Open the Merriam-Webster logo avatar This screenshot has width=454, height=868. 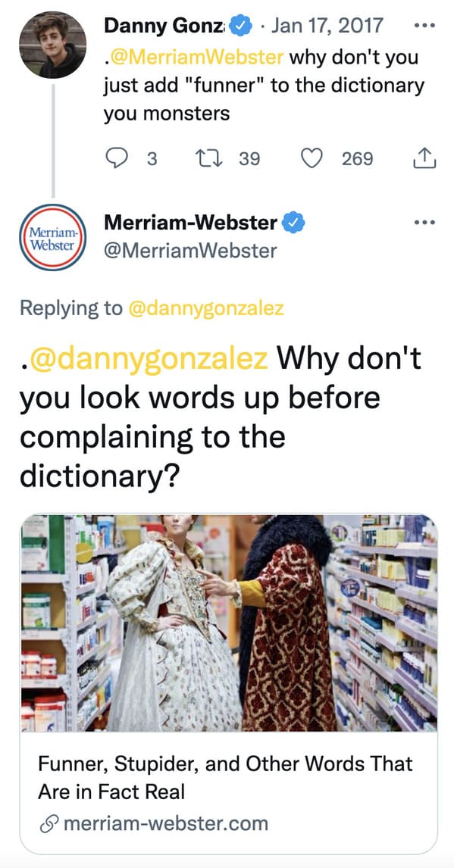(52, 238)
